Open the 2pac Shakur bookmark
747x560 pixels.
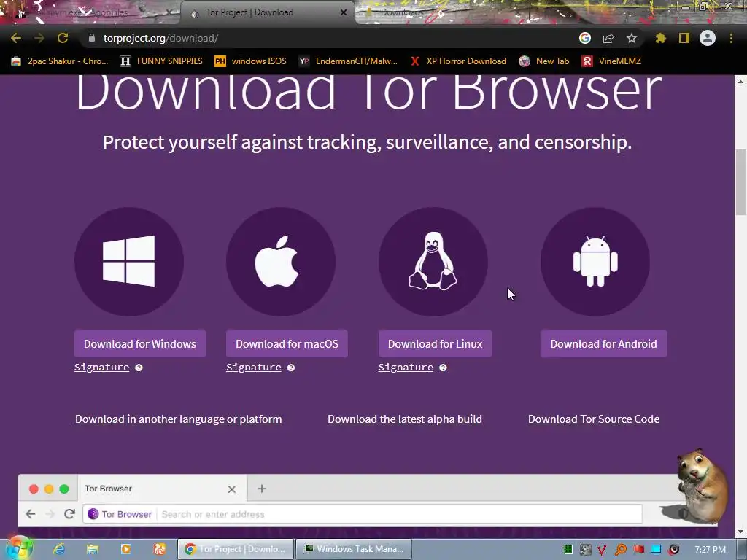point(60,61)
